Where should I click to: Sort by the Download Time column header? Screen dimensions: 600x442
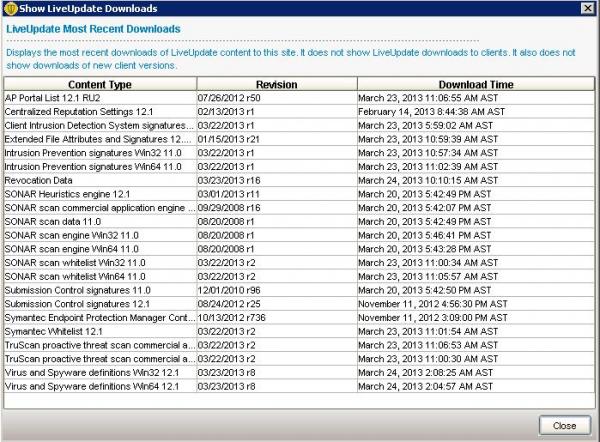pos(476,84)
